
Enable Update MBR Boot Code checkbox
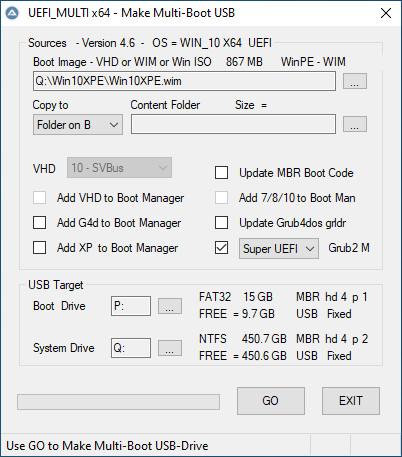click(x=222, y=173)
